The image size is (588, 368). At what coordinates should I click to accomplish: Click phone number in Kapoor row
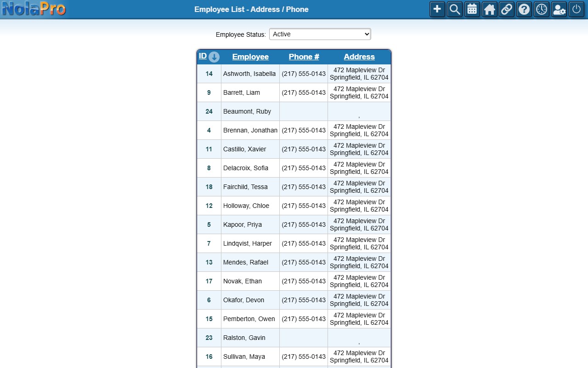304,224
